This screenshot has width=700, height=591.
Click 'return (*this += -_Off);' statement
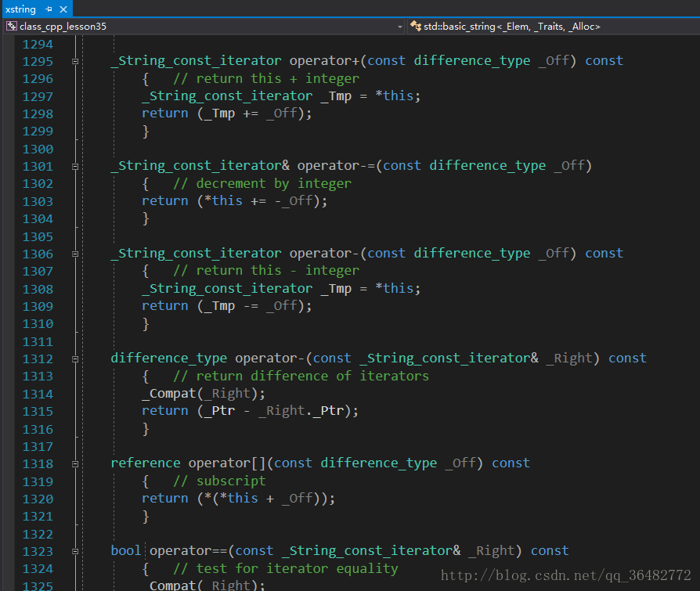pyautogui.click(x=234, y=201)
